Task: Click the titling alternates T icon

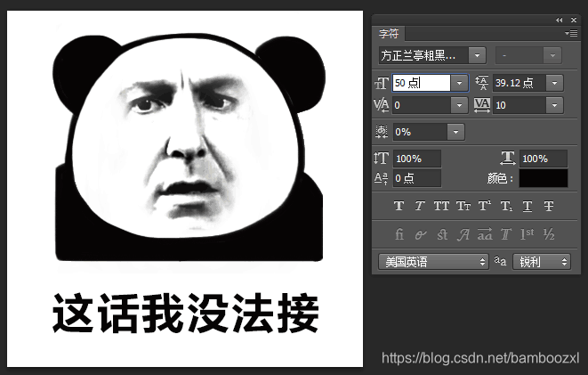Action: (x=506, y=234)
